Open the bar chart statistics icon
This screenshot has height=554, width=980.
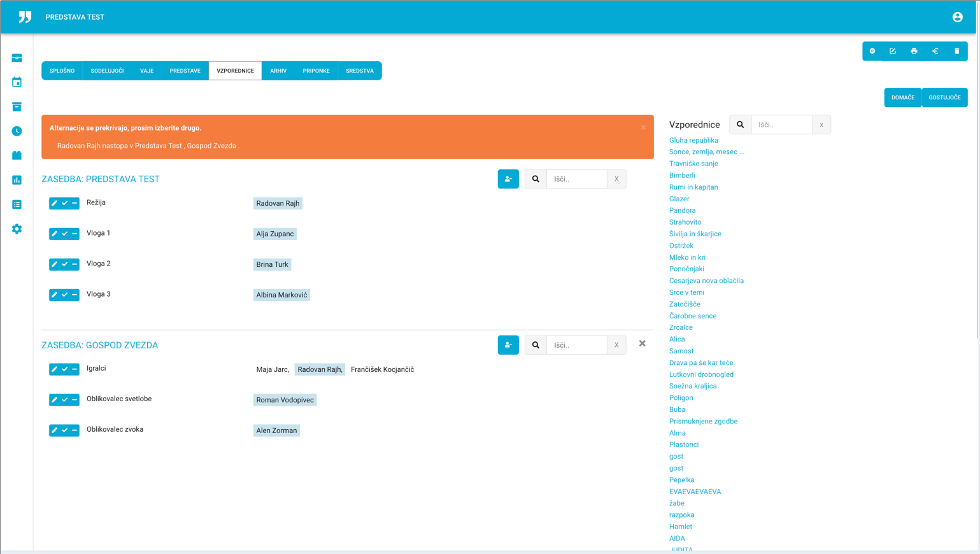17,180
